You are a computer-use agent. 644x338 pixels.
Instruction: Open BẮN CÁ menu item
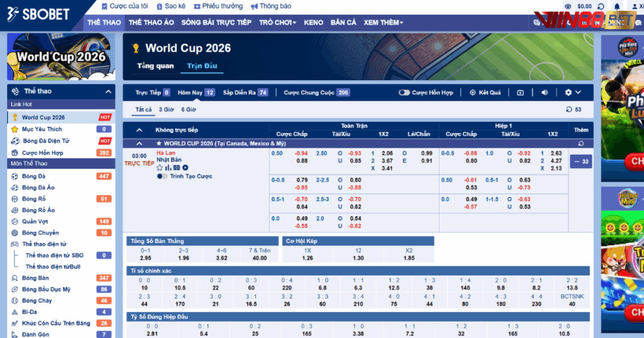click(343, 23)
